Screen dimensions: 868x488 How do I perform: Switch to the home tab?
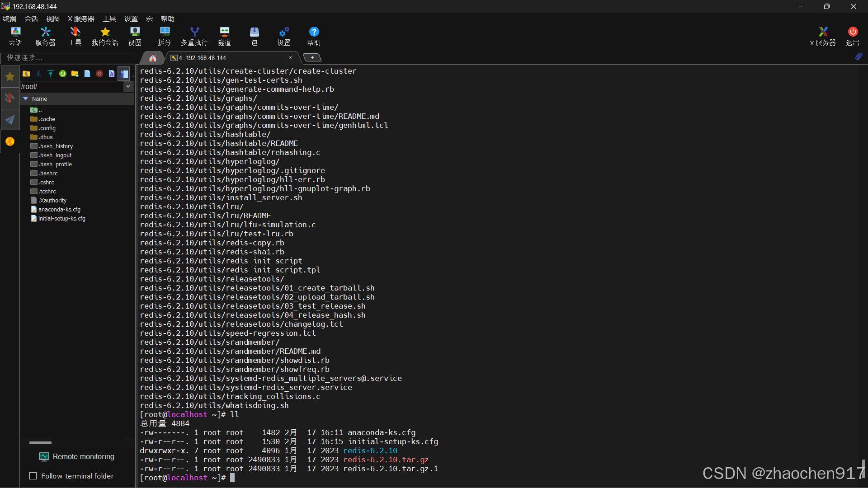[153, 58]
